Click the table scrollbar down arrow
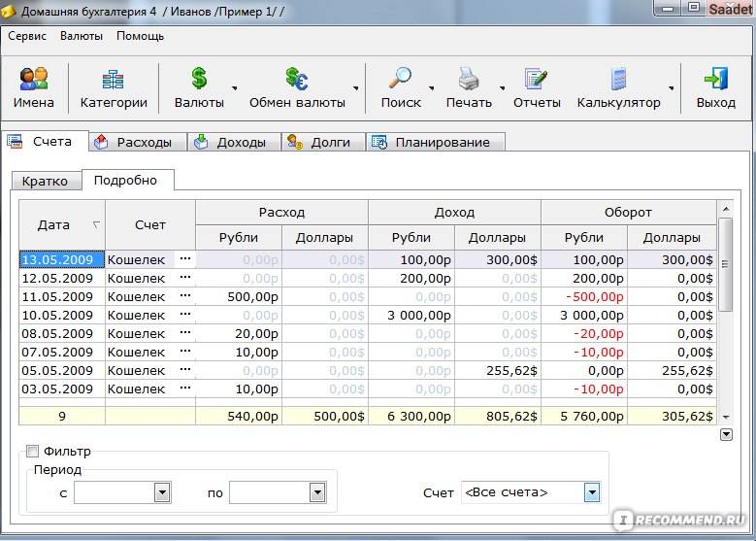 point(726,417)
